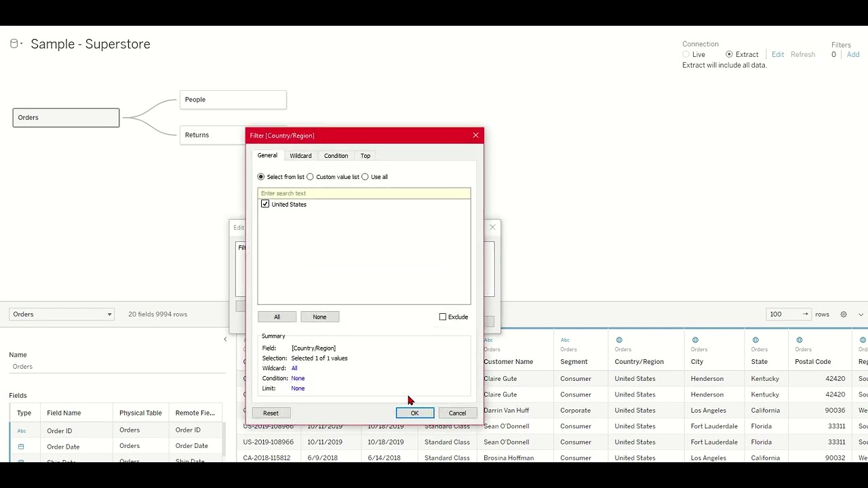Click the 90036 postal code cell
Image resolution: width=868 pixels, height=488 pixels.
(x=835, y=411)
